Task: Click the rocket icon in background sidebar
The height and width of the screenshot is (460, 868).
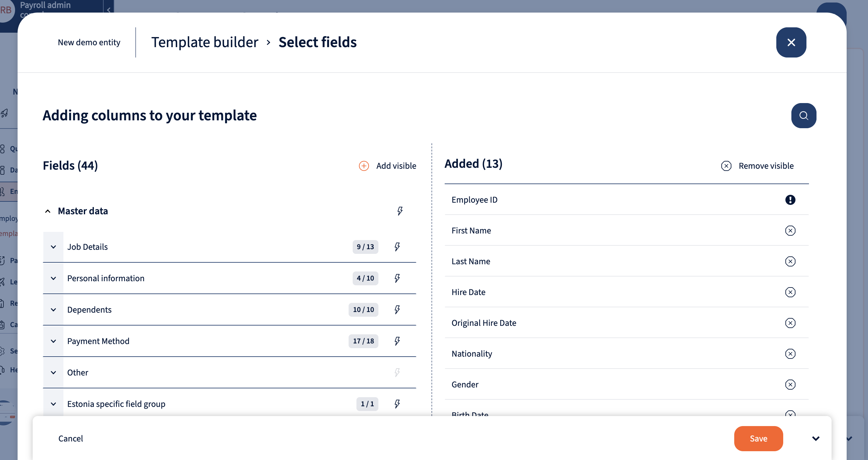Action: (4, 113)
